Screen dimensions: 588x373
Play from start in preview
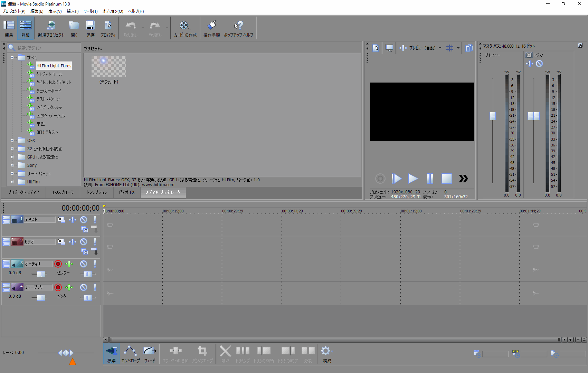point(396,179)
